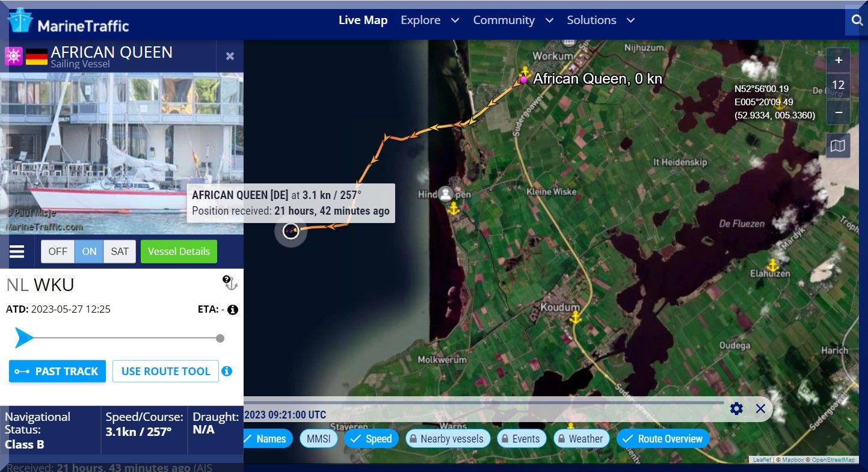Expand the Solutions dropdown menu
The width and height of the screenshot is (868, 472).
600,20
